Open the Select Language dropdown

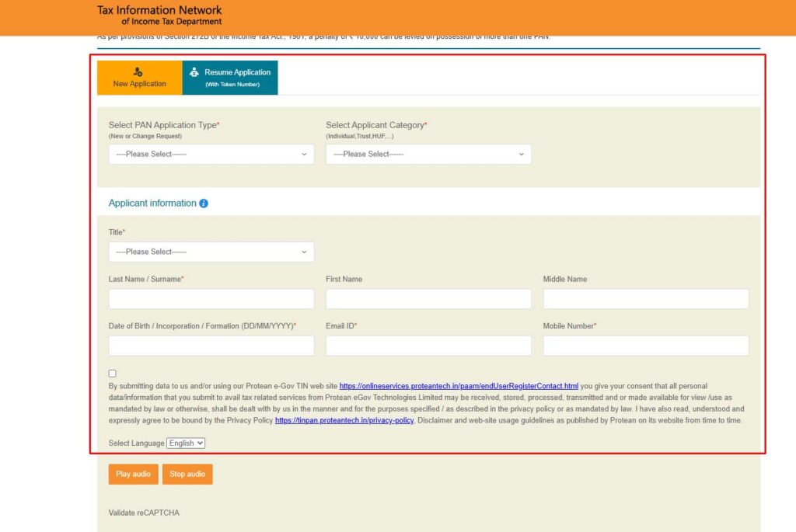click(186, 443)
